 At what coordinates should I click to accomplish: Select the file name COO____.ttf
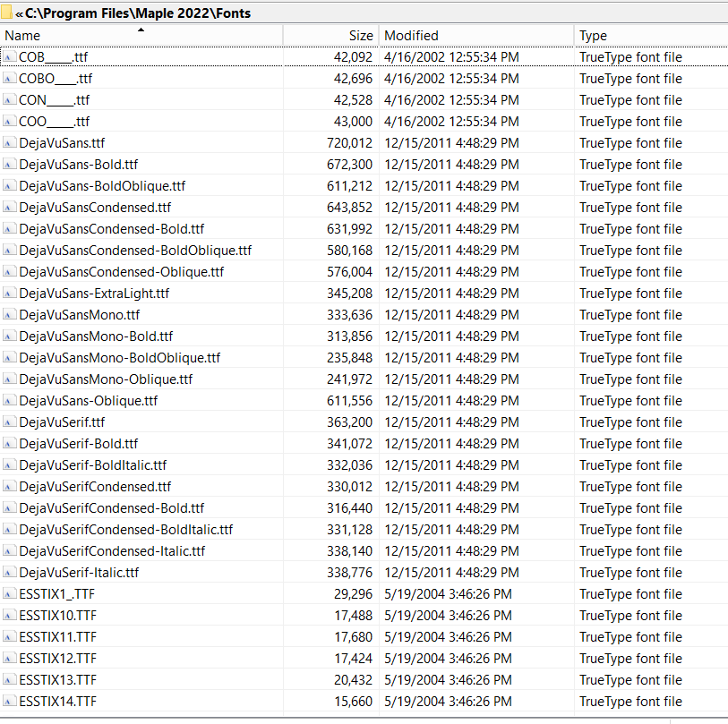click(x=55, y=122)
